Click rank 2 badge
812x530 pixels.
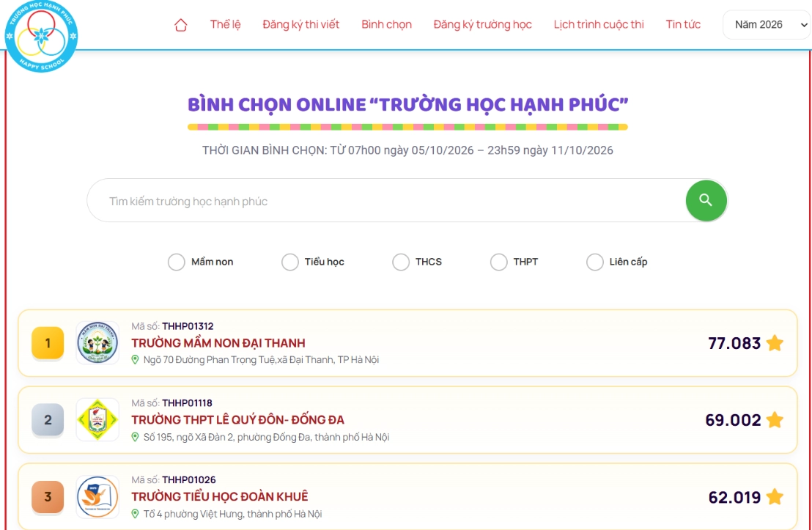tap(48, 419)
